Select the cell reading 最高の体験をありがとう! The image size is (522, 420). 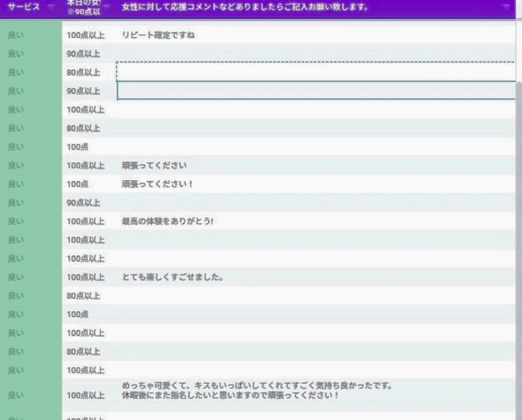[x=167, y=221]
